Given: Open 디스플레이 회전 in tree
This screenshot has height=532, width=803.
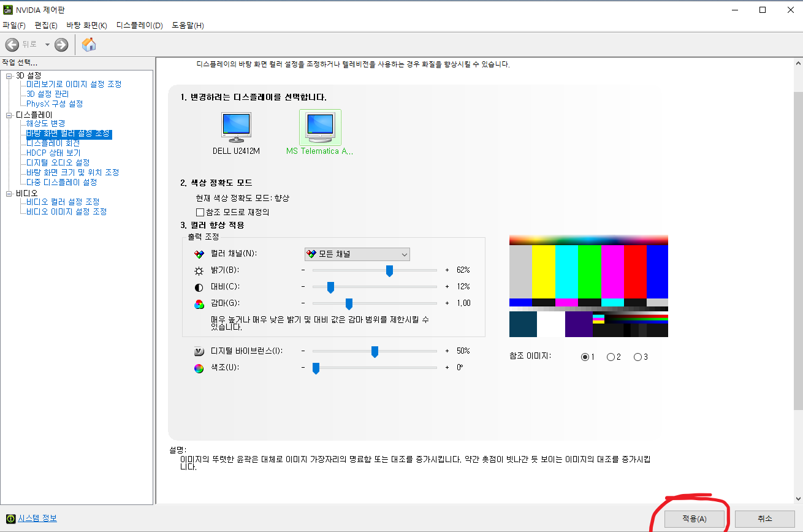Looking at the screenshot, I should tap(53, 143).
